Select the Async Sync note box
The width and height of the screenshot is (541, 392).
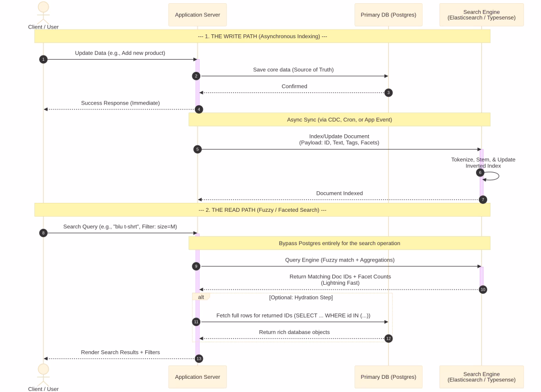[x=340, y=119]
